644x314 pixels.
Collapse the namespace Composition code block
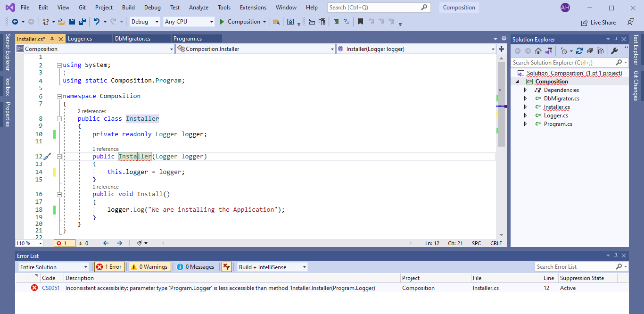coord(59,96)
